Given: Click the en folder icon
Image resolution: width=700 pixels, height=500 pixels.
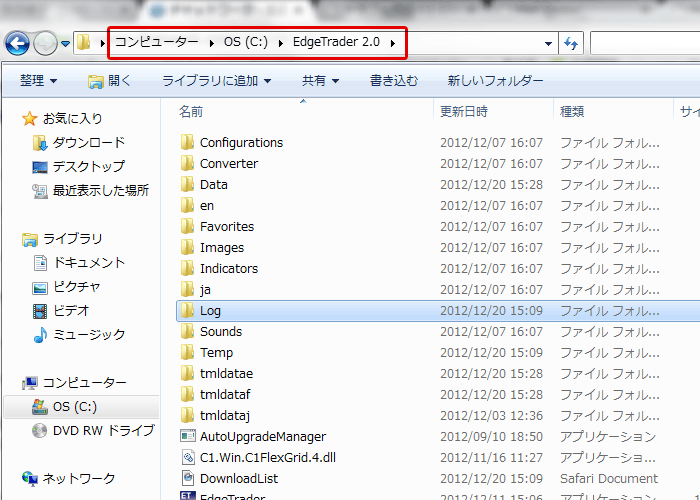Looking at the screenshot, I should [187, 205].
